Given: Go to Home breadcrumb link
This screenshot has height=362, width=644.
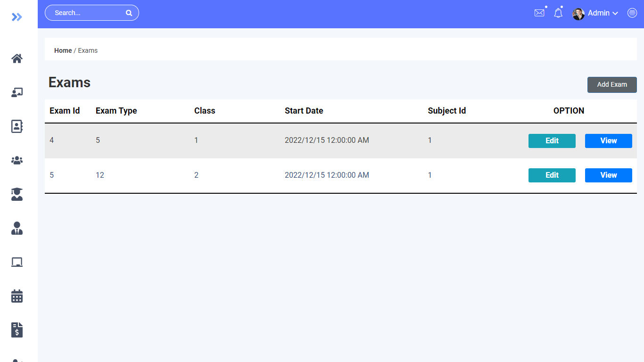Looking at the screenshot, I should point(63,50).
